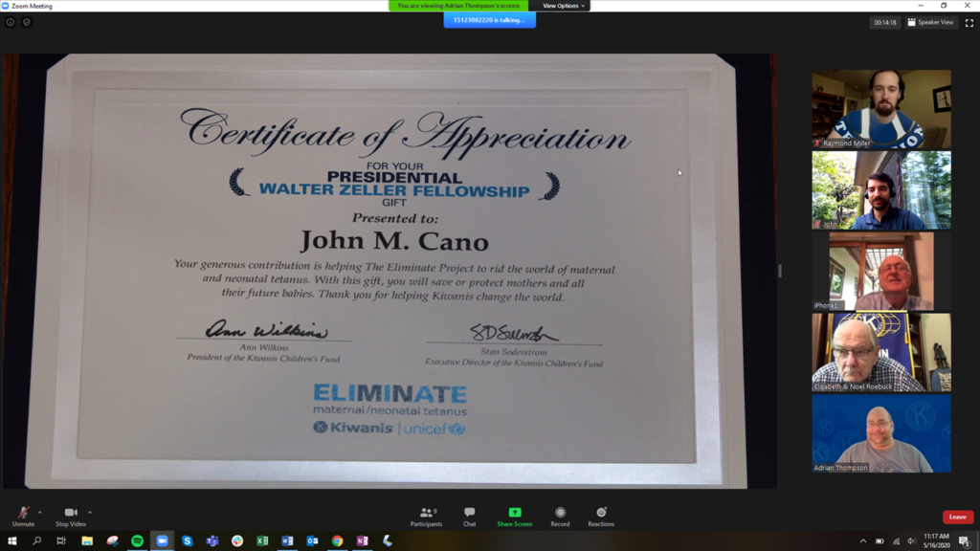
Task: Click the meeting timer 00:14:18
Action: click(x=884, y=23)
